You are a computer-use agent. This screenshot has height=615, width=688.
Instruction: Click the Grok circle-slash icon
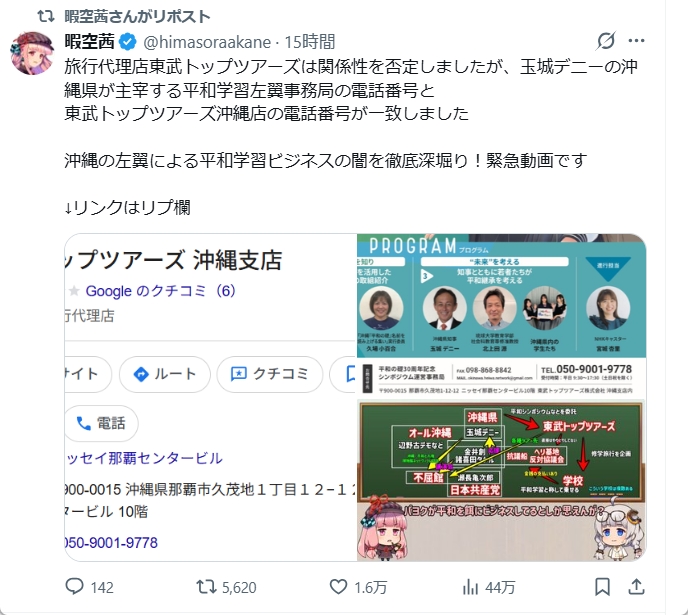point(606,41)
